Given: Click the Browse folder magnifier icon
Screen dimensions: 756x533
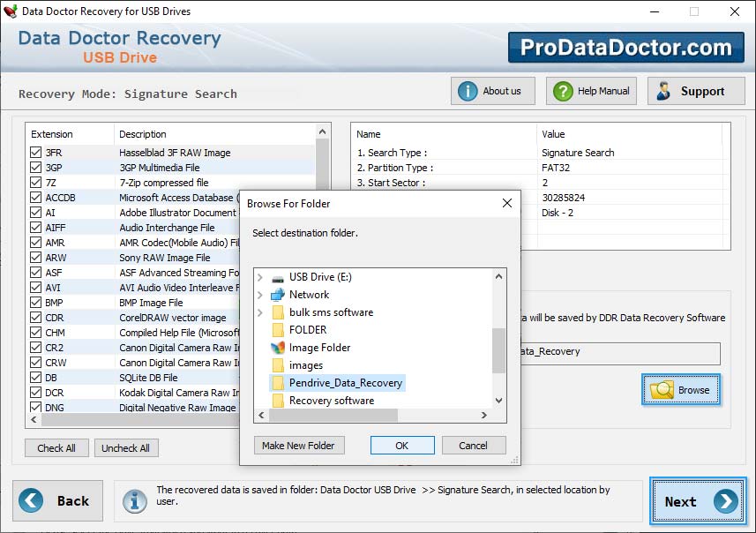Looking at the screenshot, I should click(662, 389).
